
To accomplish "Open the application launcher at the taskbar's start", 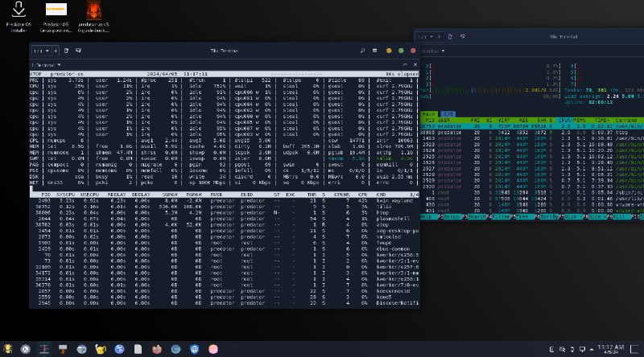I will click(8, 349).
